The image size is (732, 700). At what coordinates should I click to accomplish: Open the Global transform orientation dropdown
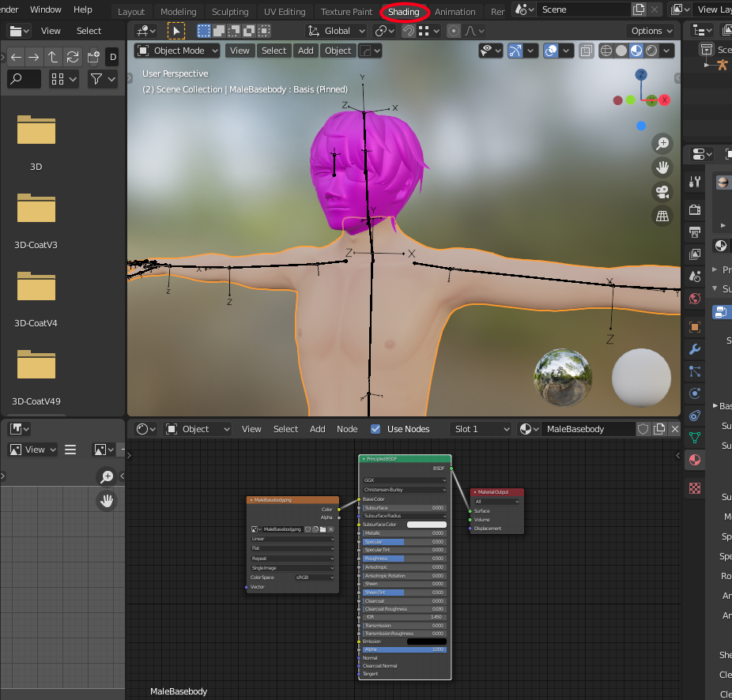click(336, 31)
